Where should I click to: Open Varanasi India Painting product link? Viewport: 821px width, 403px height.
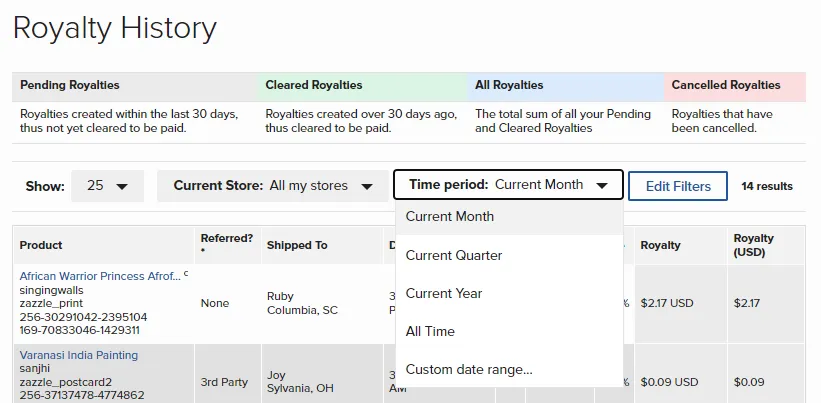[x=79, y=355]
